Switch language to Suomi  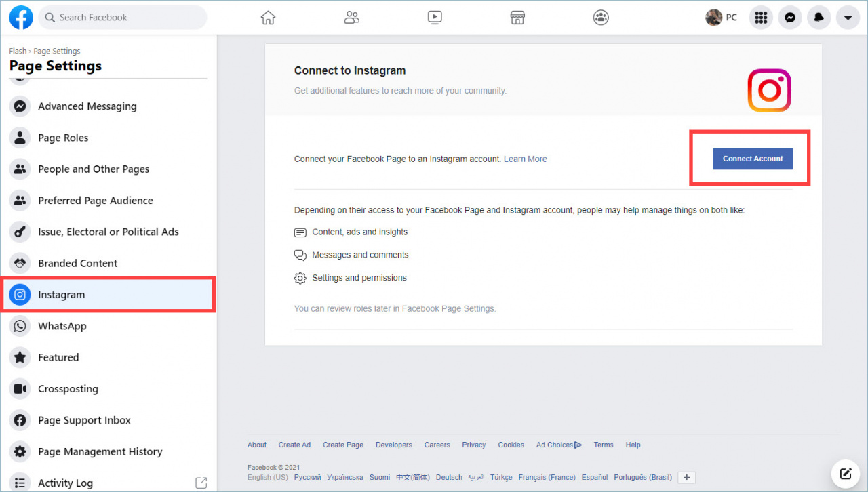coord(380,477)
